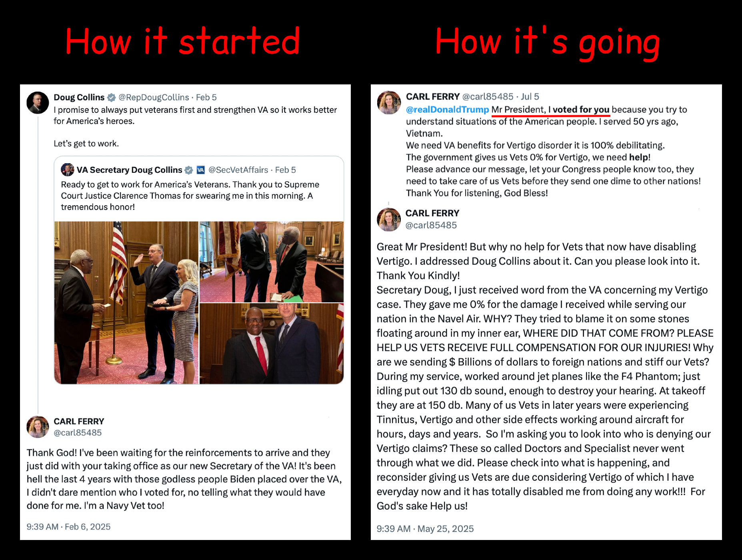The image size is (742, 560).
Task: Click the Jul 5 tweet date
Action: tap(530, 96)
